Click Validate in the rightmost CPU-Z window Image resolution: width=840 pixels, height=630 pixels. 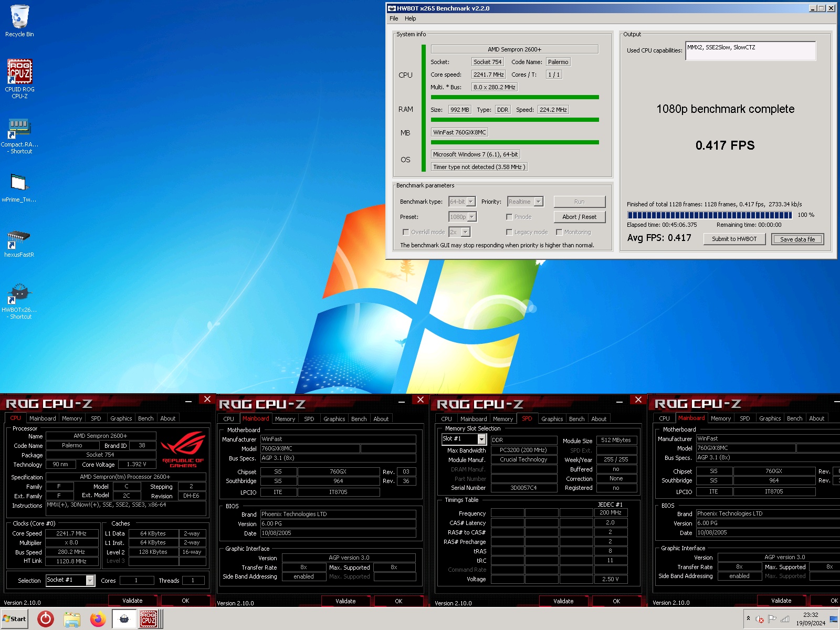[x=781, y=601]
